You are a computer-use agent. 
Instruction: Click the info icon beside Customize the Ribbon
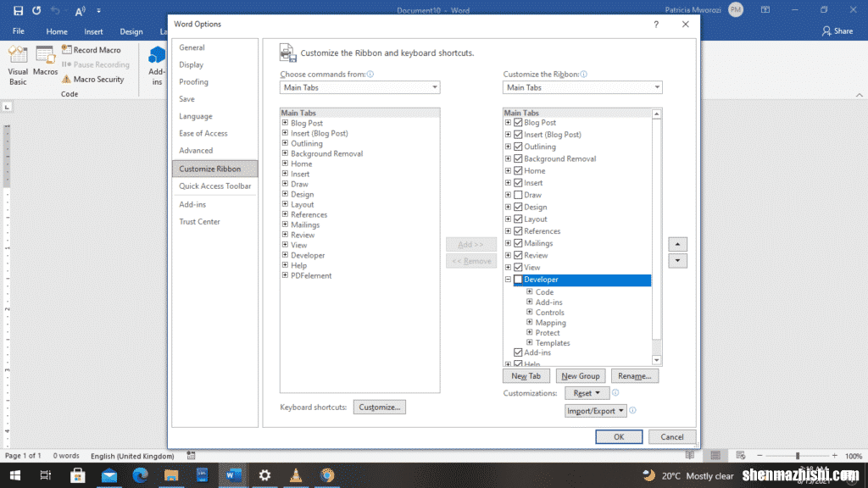[x=583, y=75]
